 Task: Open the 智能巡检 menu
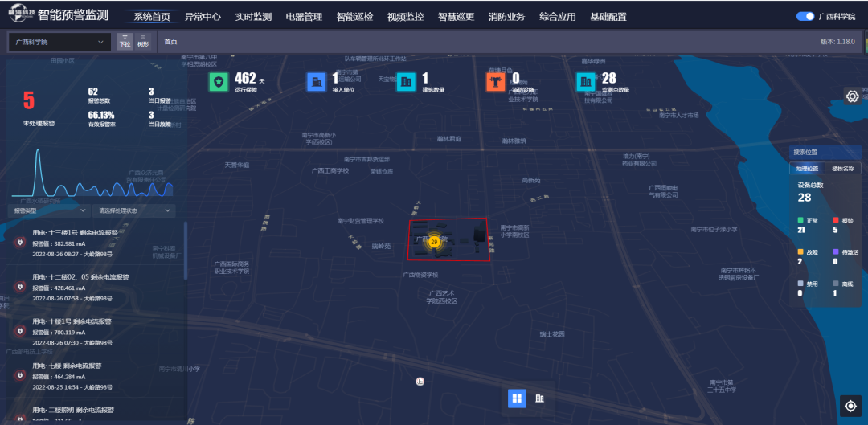pos(355,17)
